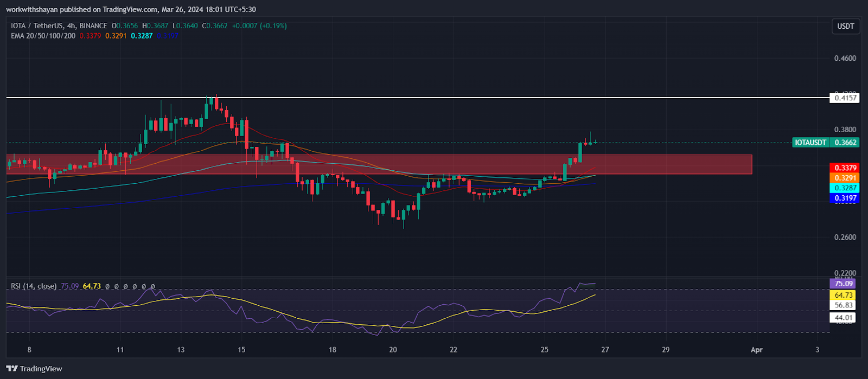Click the TradingView logo icon

coord(11,369)
